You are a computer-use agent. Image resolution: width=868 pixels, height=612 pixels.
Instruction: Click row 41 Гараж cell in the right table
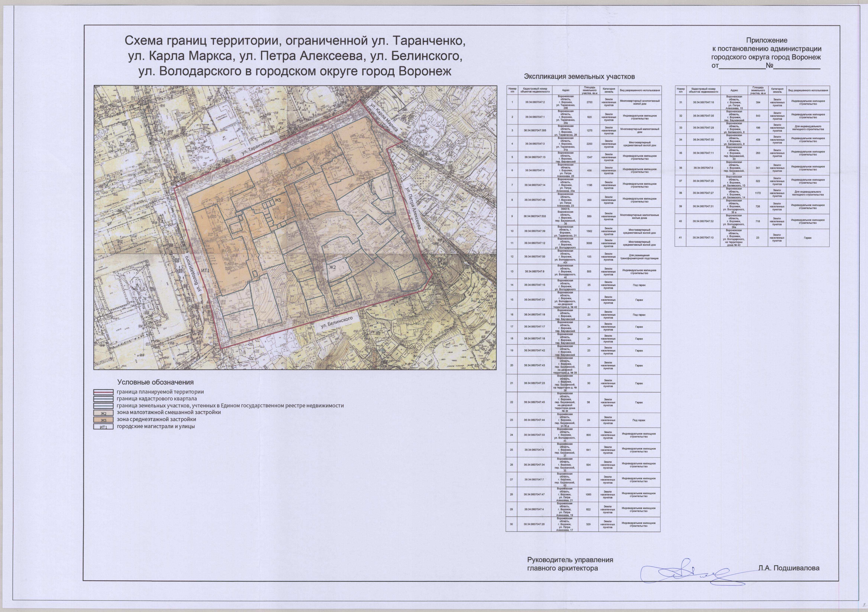808,238
